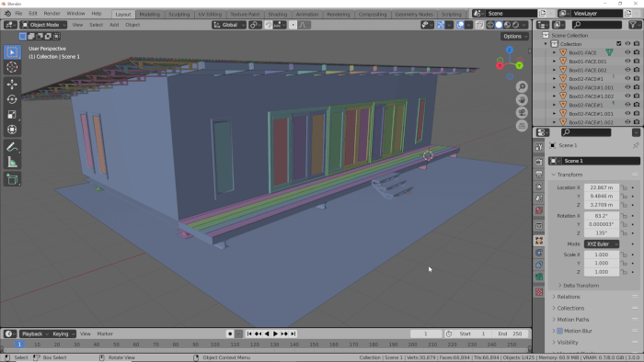The height and width of the screenshot is (362, 644).
Task: Lock the Scale X value
Action: coord(625,255)
